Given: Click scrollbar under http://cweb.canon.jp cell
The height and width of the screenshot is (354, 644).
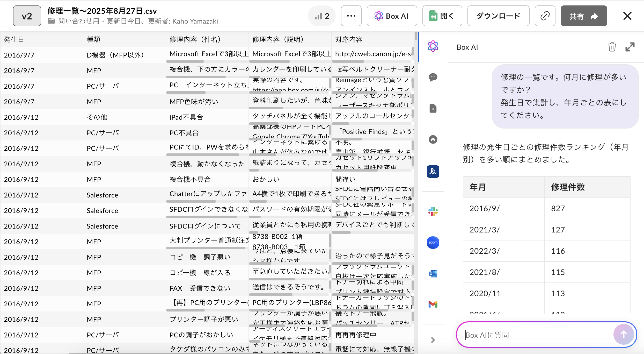Looking at the screenshot, I should (x=348, y=61).
